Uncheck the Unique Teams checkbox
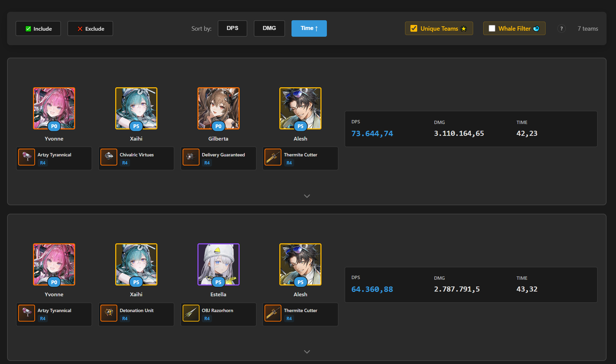 (x=414, y=28)
